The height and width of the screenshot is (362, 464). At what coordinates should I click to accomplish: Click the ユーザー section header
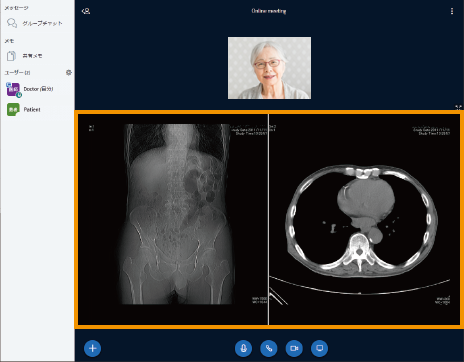pos(17,72)
